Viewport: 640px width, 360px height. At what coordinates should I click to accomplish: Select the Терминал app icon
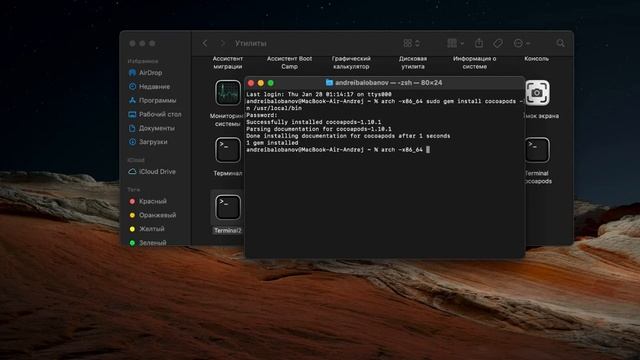pyautogui.click(x=228, y=150)
